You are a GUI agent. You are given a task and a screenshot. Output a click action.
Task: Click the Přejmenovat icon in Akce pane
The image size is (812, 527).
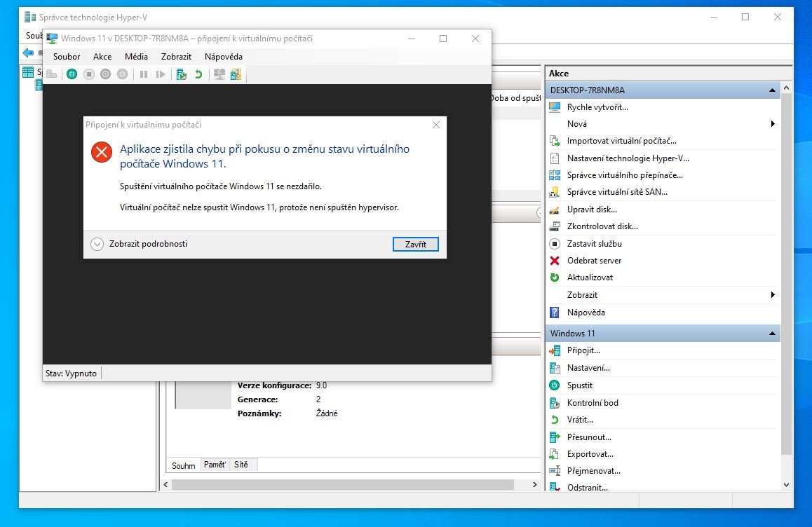[x=555, y=471]
